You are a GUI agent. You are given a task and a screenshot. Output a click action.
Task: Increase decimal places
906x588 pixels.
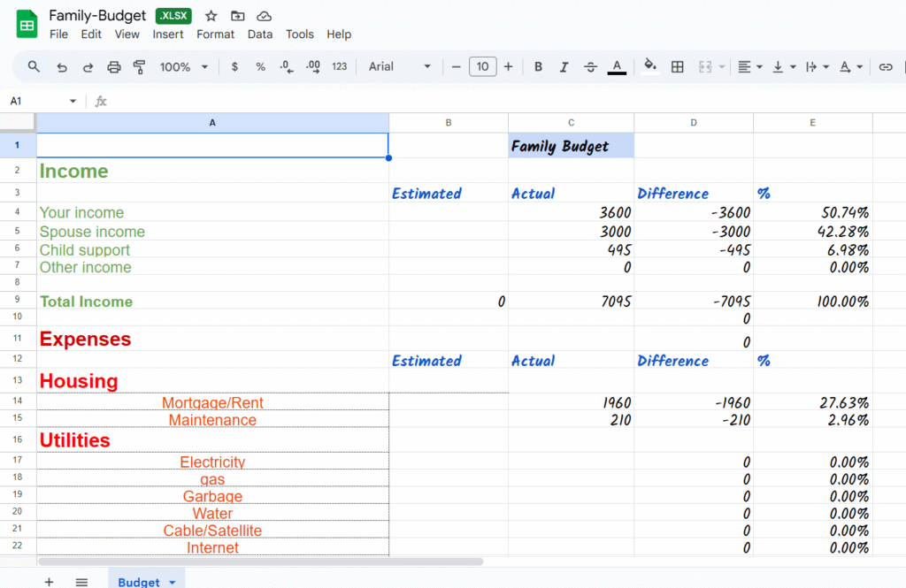313,67
